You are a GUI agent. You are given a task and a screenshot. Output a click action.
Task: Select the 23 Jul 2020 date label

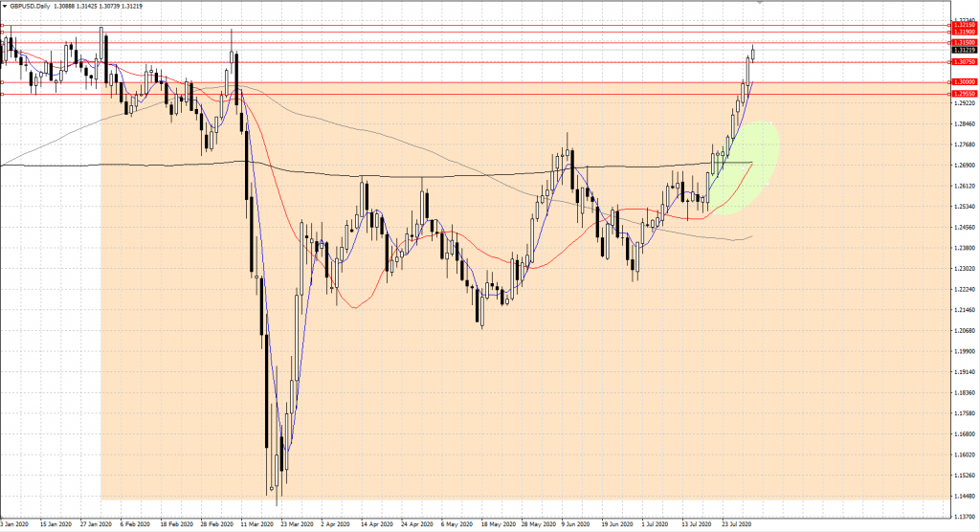(737, 524)
